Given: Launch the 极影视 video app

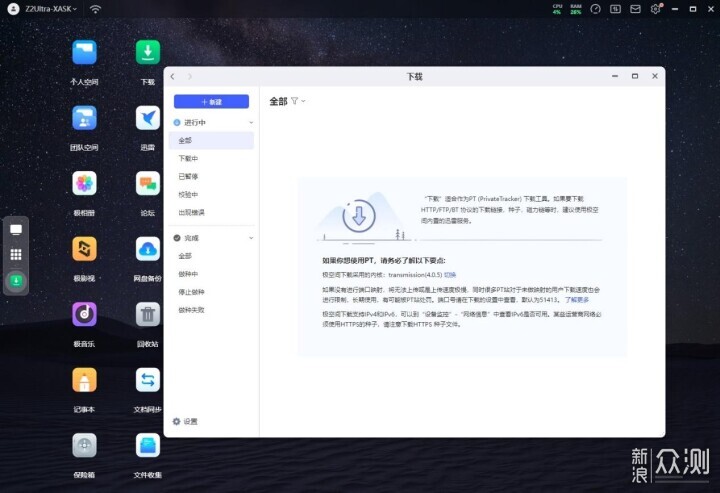Looking at the screenshot, I should pos(84,249).
